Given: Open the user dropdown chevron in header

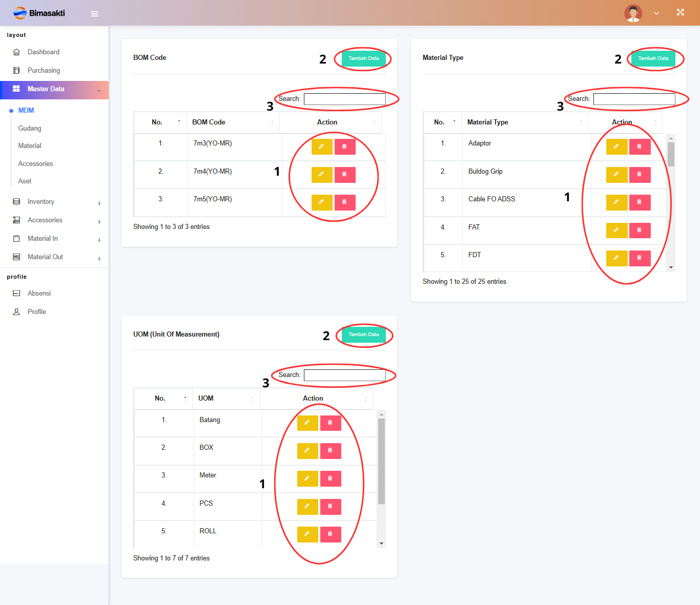Looking at the screenshot, I should tap(656, 13).
